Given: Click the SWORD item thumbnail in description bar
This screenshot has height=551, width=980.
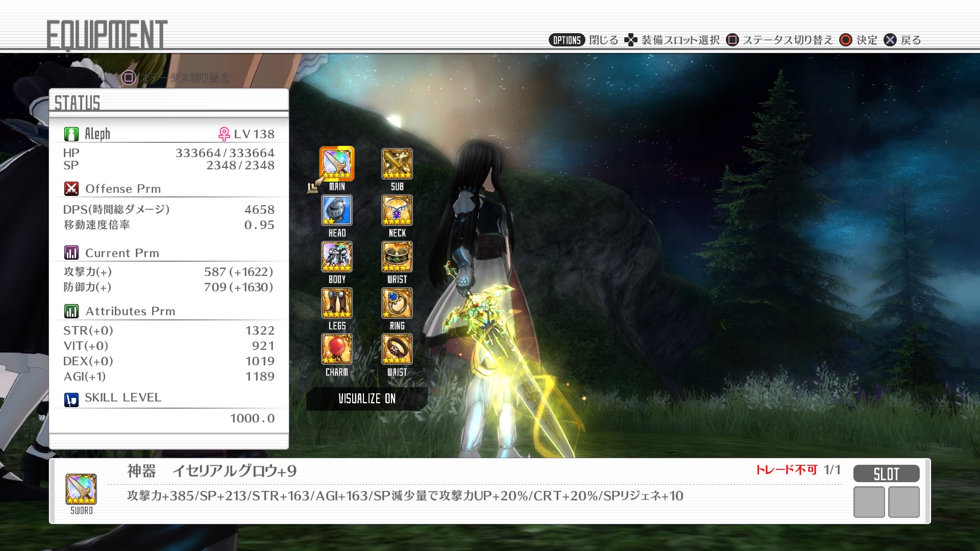Looking at the screenshot, I should click(81, 489).
